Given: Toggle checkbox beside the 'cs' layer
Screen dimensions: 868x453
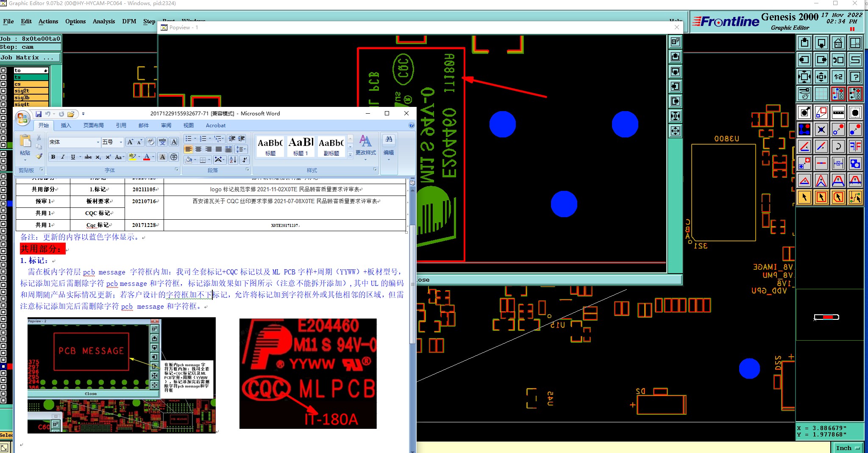Looking at the screenshot, I should pos(3,84).
